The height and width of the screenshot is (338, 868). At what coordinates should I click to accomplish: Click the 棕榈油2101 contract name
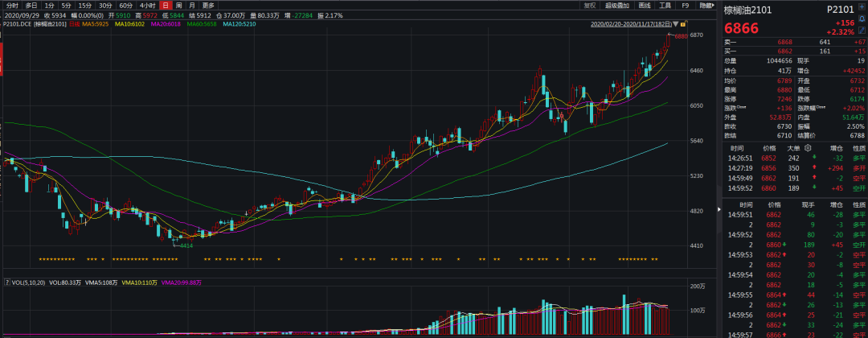tap(748, 10)
